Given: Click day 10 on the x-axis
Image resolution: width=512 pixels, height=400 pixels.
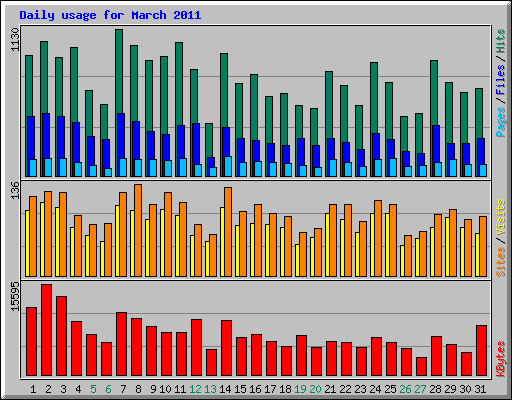Looking at the screenshot, I should pyautogui.click(x=165, y=389).
